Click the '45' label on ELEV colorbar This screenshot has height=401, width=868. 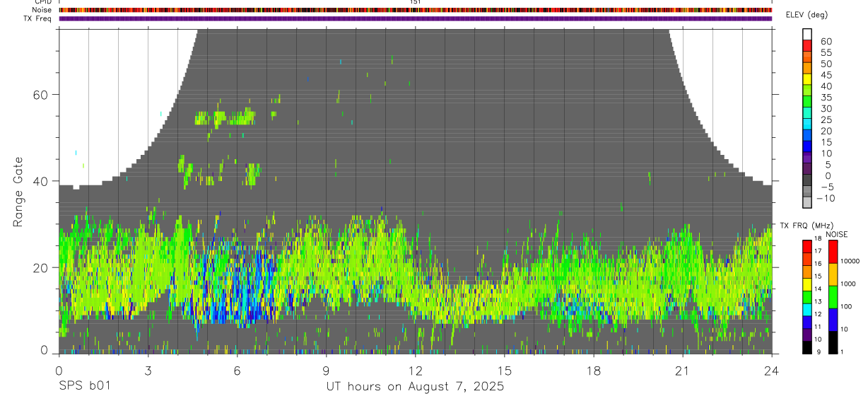(826, 75)
